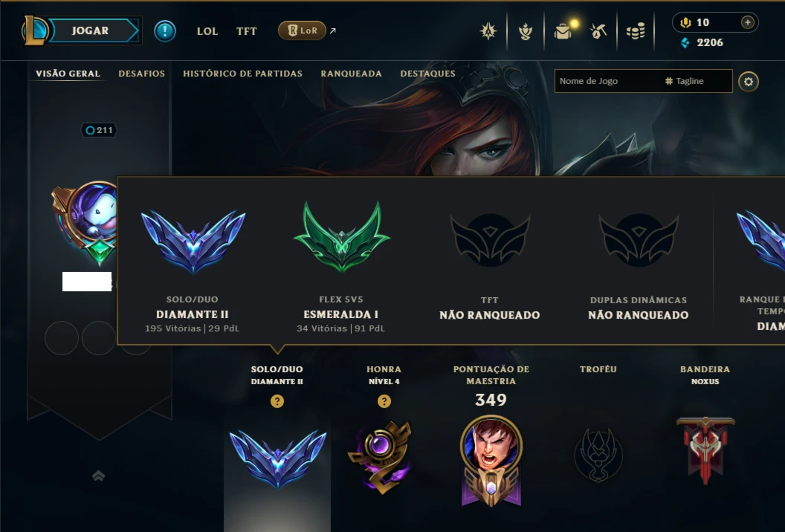
Task: Open the Histórico de Partidas tab
Action: pyautogui.click(x=243, y=74)
